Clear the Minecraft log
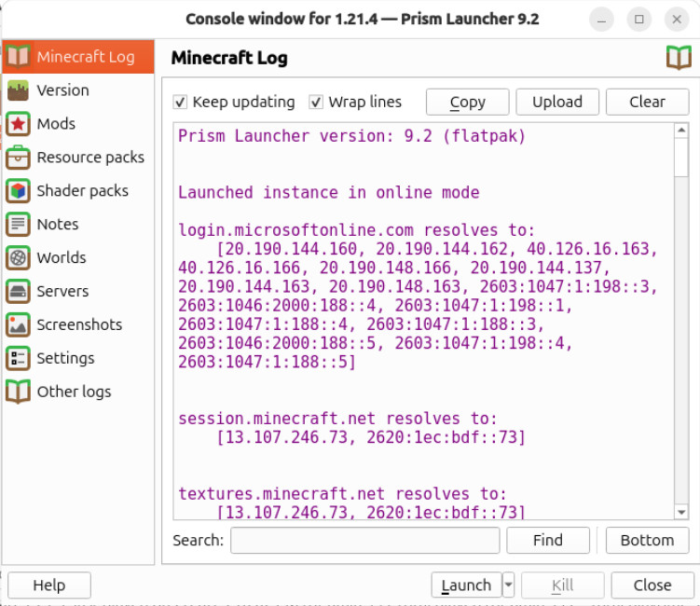The height and width of the screenshot is (606, 700). click(x=647, y=102)
